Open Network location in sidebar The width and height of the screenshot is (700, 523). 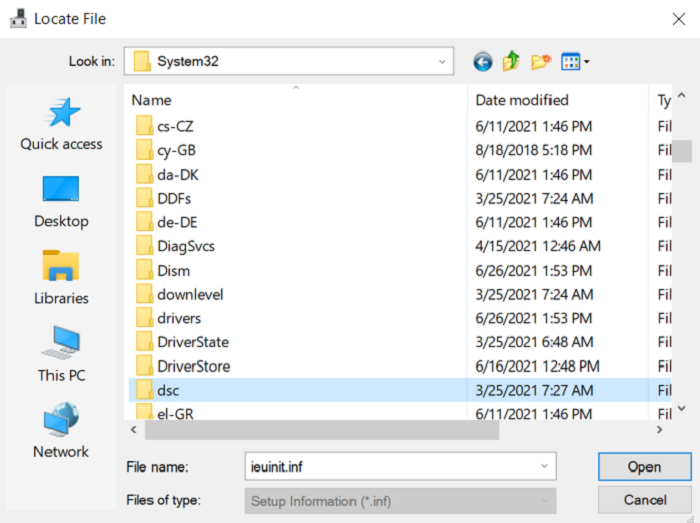click(x=61, y=430)
